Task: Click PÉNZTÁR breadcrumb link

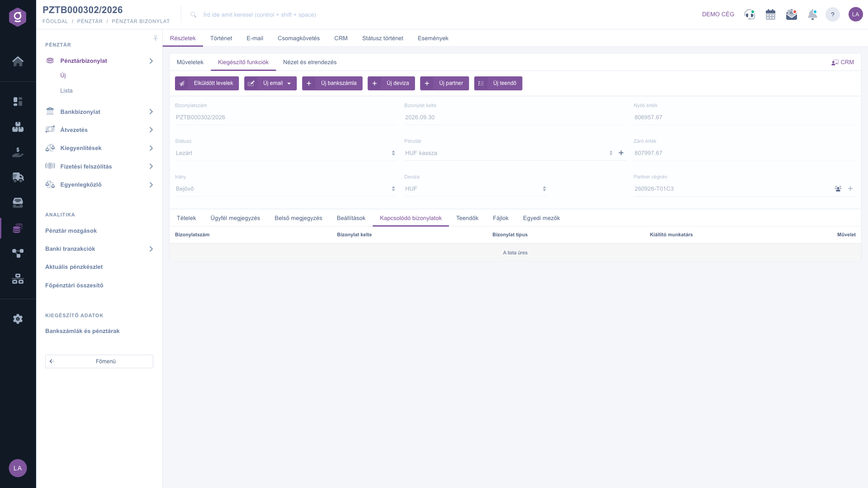Action: 90,21
